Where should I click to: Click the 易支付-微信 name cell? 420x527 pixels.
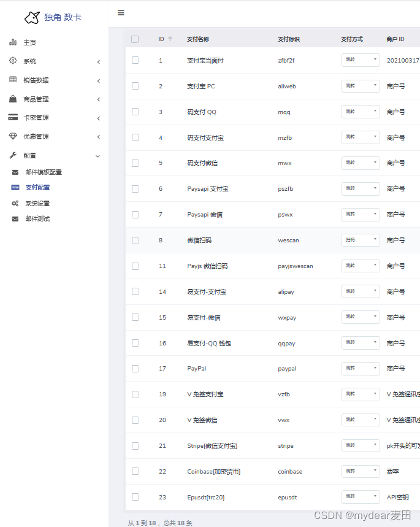[204, 318]
